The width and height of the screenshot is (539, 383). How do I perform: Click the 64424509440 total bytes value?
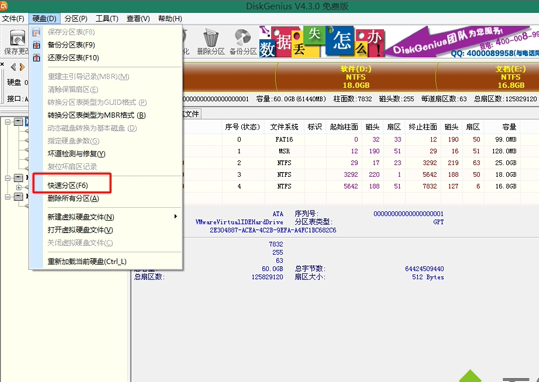pos(424,269)
